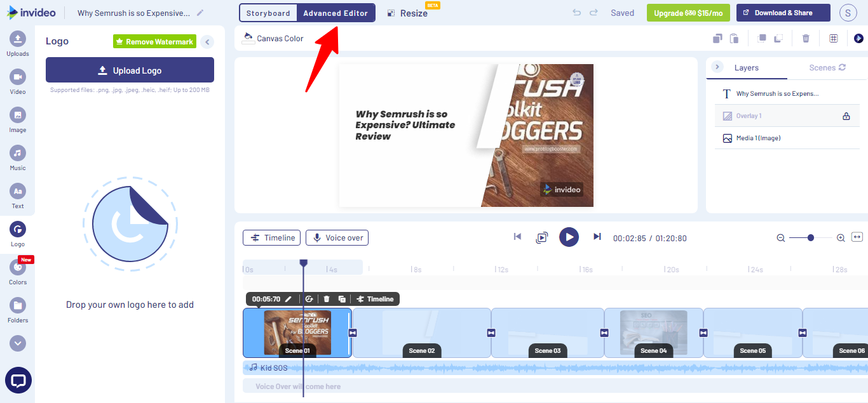
Task: Zoom out the timeline
Action: pyautogui.click(x=781, y=238)
